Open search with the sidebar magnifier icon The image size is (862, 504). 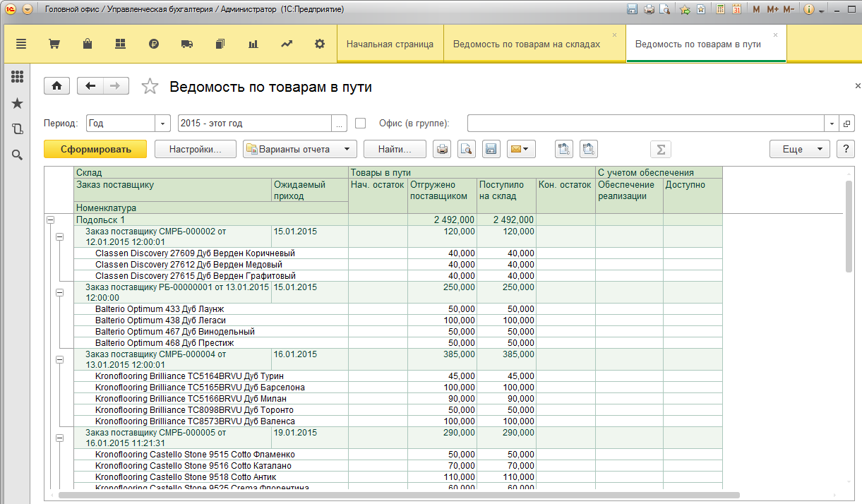coord(17,155)
